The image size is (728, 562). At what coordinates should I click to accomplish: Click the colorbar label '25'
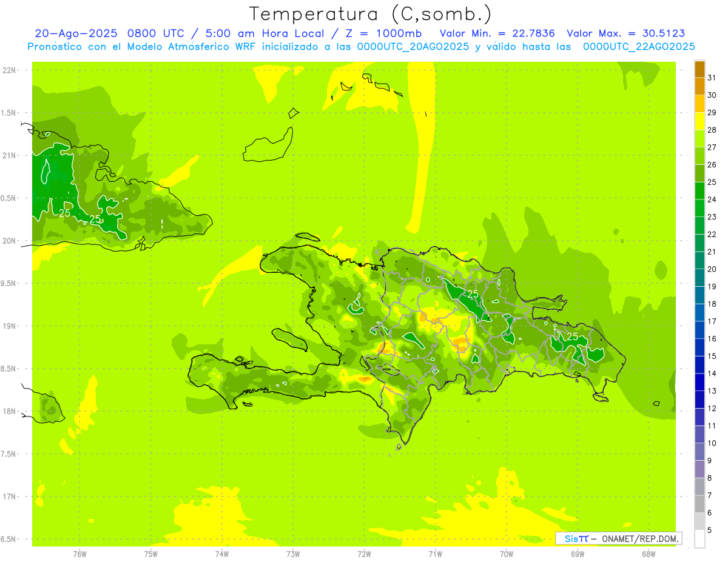[x=712, y=182]
